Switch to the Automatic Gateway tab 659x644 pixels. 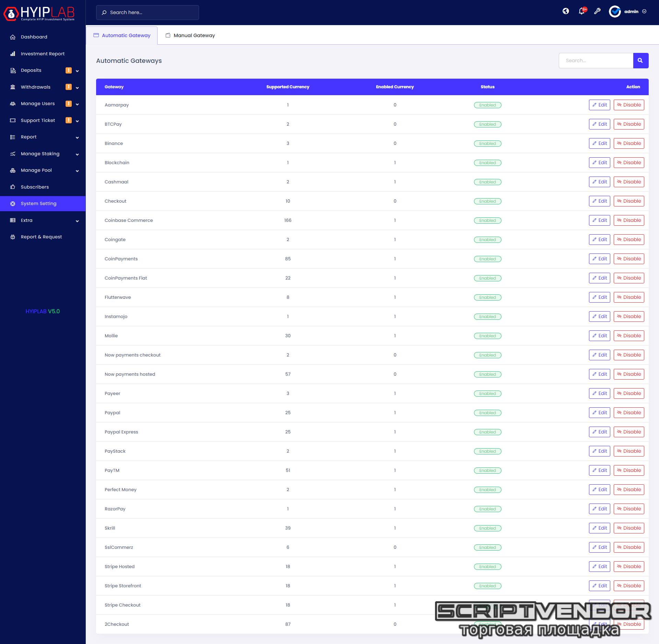[x=122, y=35]
